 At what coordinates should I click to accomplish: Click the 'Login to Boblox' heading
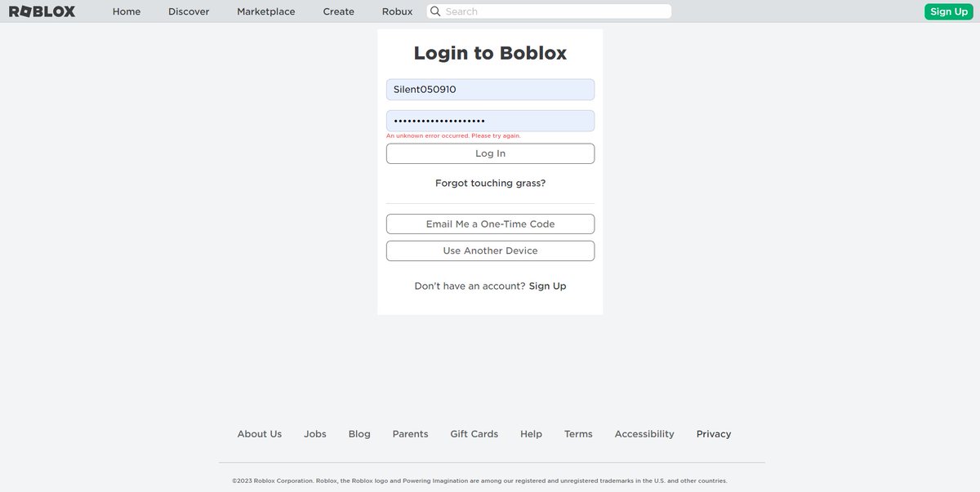pos(490,53)
